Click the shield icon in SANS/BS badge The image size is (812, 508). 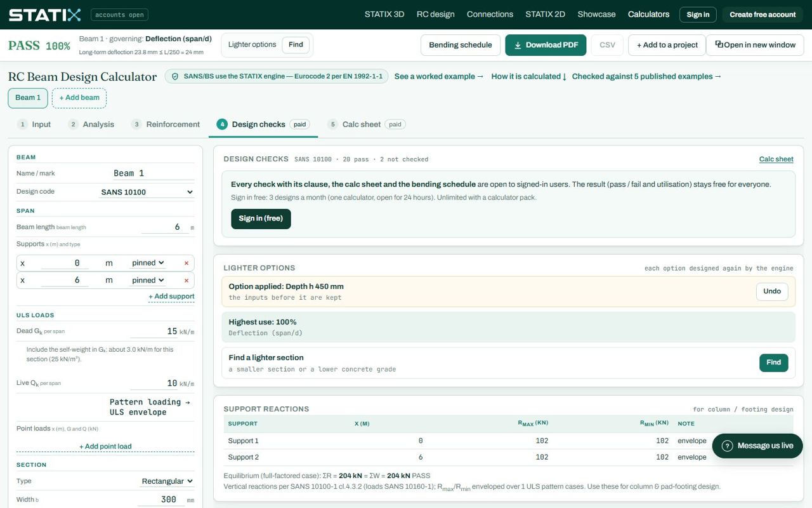[175, 76]
